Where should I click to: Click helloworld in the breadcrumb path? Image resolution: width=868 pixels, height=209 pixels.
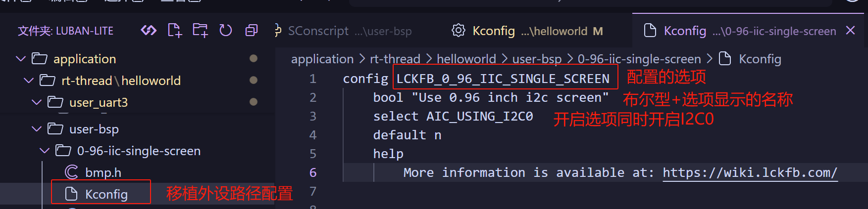(466, 59)
